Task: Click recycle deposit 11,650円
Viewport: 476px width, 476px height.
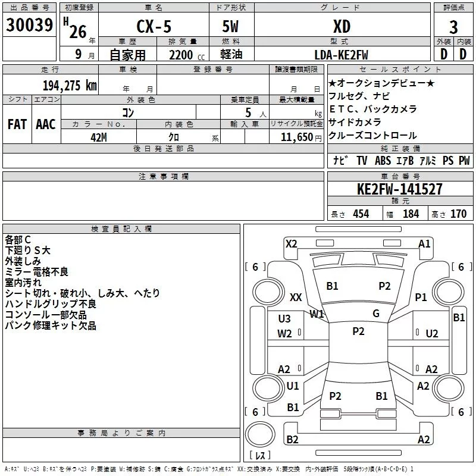Action: [x=301, y=137]
